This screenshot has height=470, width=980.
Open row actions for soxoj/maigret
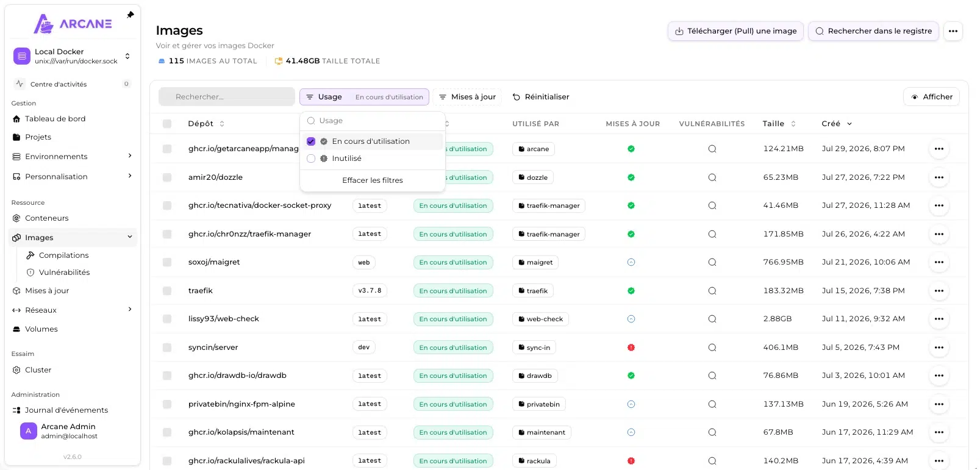(x=939, y=263)
